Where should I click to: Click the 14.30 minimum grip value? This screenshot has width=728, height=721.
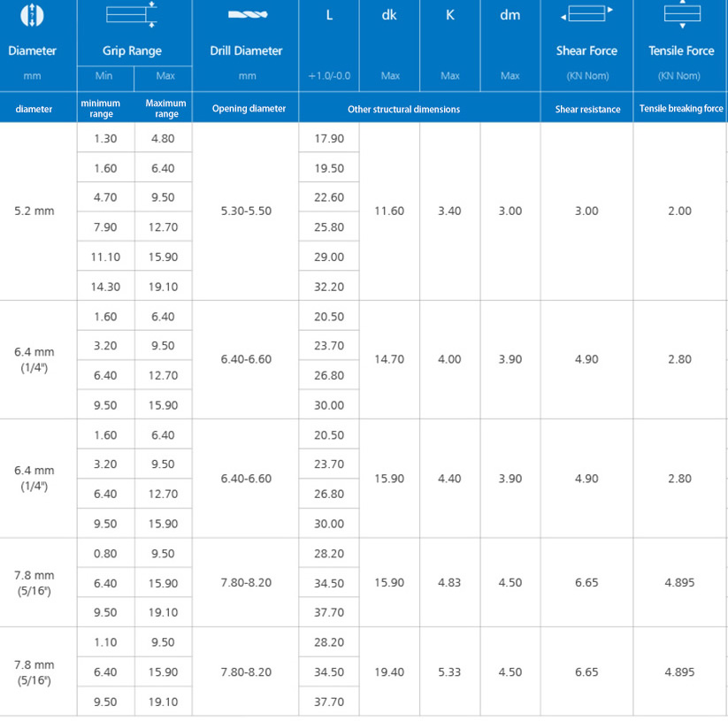coord(105,287)
